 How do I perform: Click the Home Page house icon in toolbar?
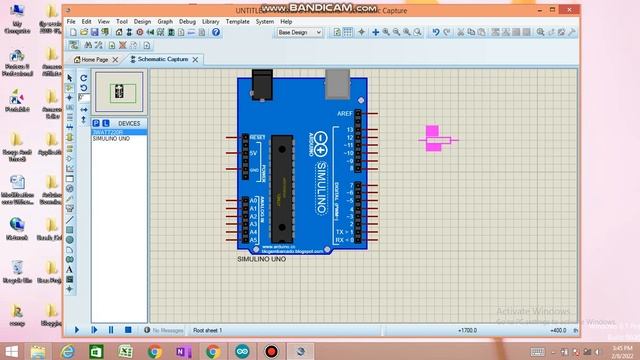pyautogui.click(x=119, y=32)
